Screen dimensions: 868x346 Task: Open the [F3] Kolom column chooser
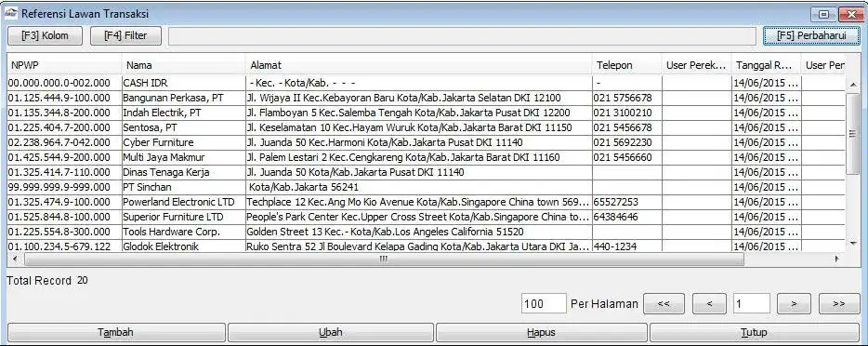point(45,35)
